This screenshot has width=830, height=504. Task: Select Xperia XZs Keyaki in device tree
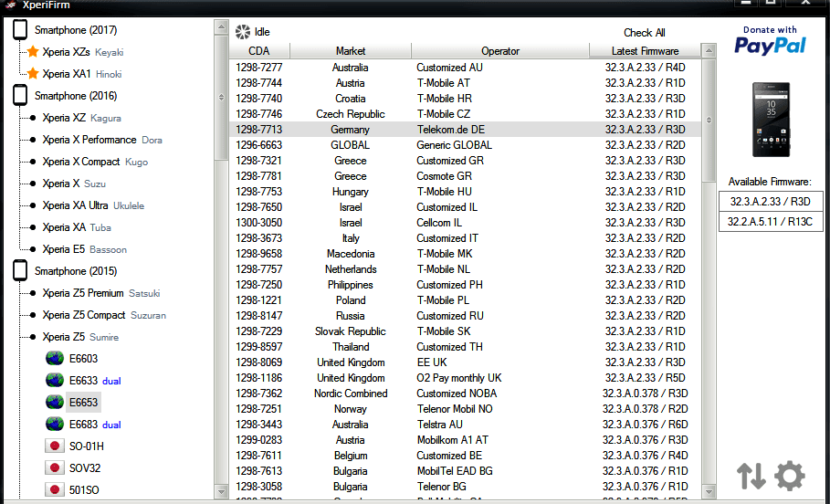click(83, 52)
